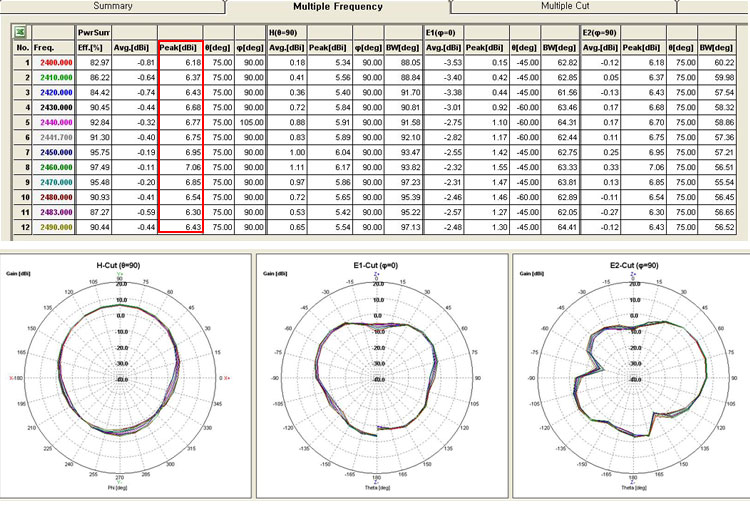Image resolution: width=750 pixels, height=507 pixels.
Task: Select frequency 2420.000 in row 3
Action: (x=53, y=92)
